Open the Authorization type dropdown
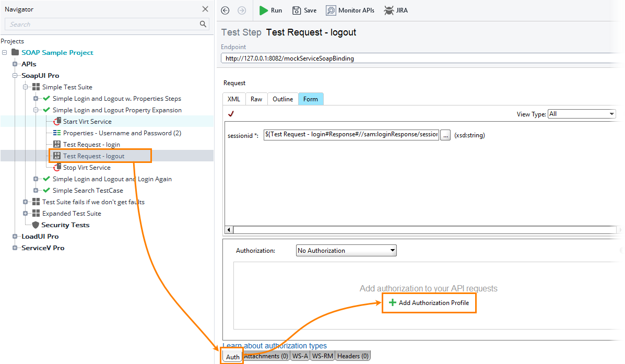The image size is (625, 364). pyautogui.click(x=346, y=250)
